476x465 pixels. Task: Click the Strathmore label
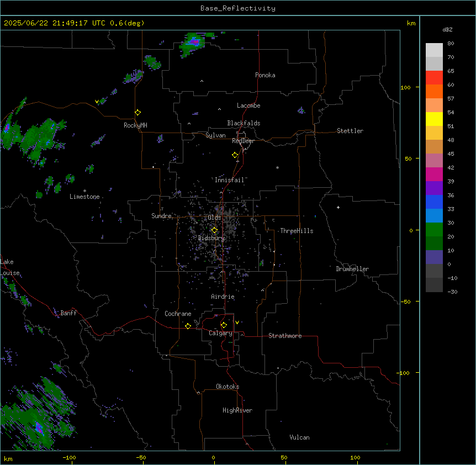pos(285,336)
